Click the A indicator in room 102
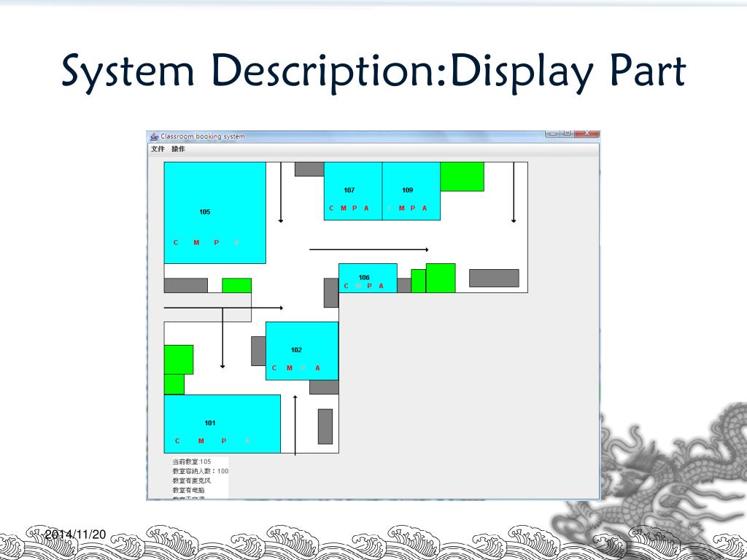This screenshot has width=747, height=560. point(318,368)
